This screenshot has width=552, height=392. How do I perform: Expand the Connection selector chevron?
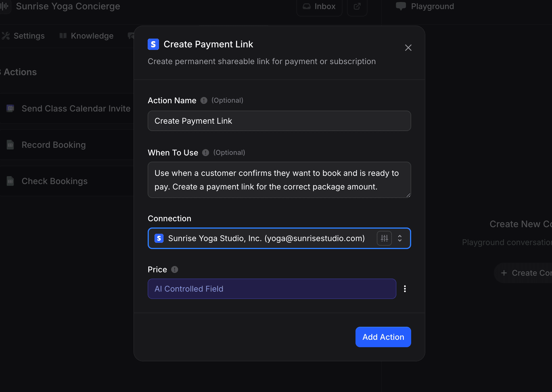400,238
